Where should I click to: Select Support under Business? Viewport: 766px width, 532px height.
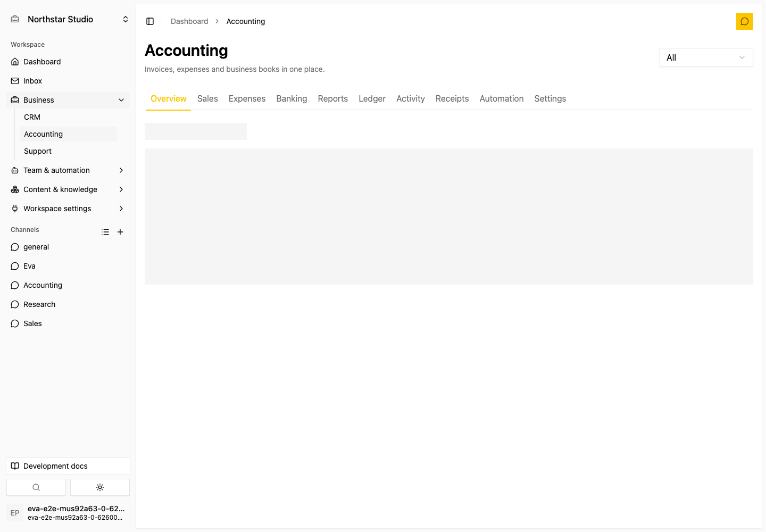coord(68,151)
